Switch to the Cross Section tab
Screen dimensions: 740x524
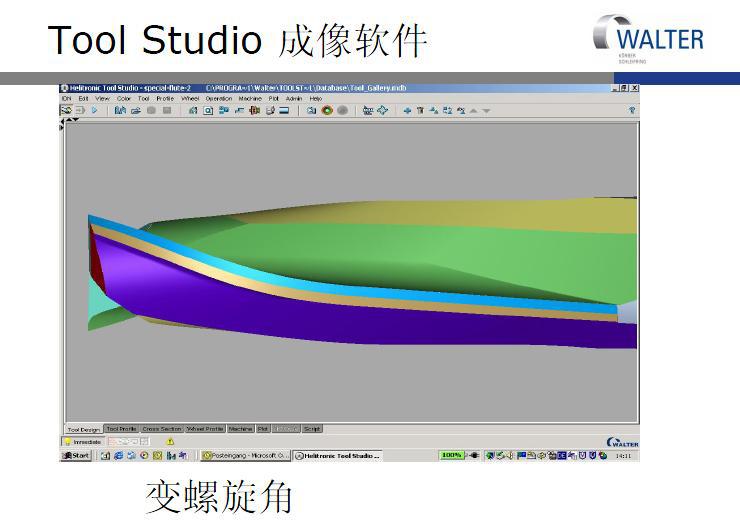click(162, 429)
